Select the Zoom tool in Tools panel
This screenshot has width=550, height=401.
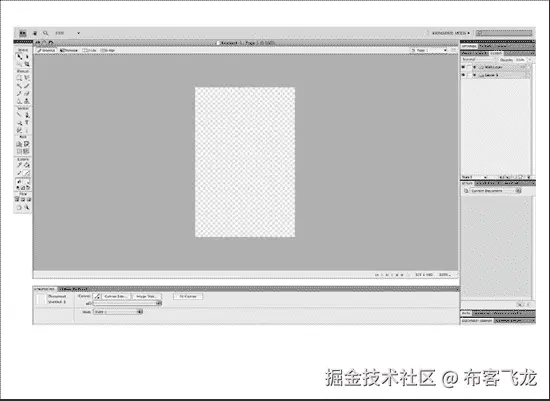click(x=27, y=207)
